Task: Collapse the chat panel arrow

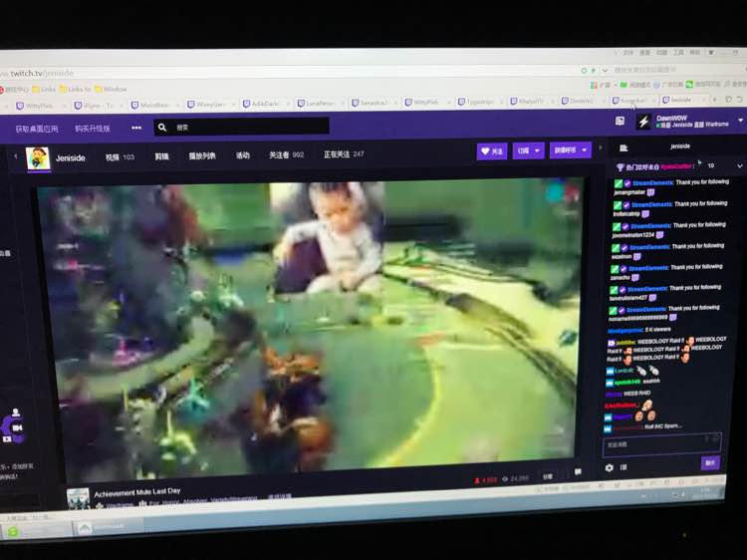Action: coord(601,147)
